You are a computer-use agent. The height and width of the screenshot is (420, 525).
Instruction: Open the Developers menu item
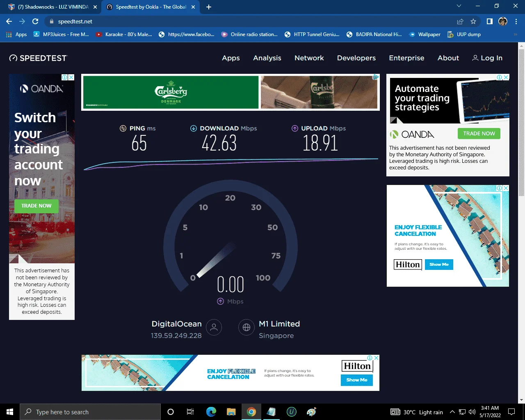[x=356, y=58]
